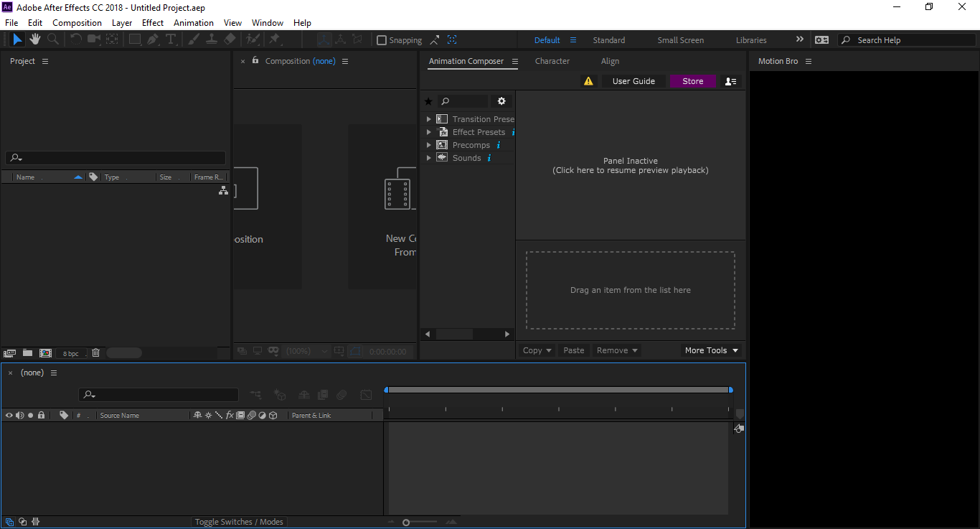The height and width of the screenshot is (529, 980).
Task: Click the new composition icon in Project panel
Action: (x=45, y=353)
